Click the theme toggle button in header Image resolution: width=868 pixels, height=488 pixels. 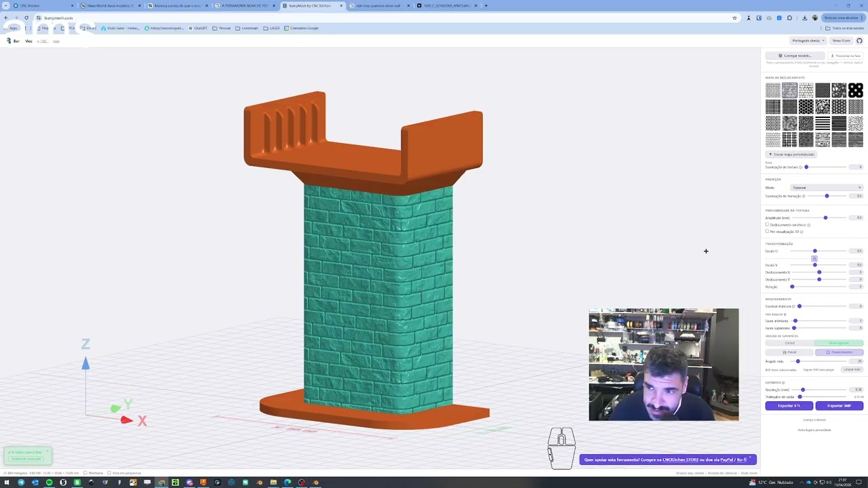pyautogui.click(x=841, y=41)
